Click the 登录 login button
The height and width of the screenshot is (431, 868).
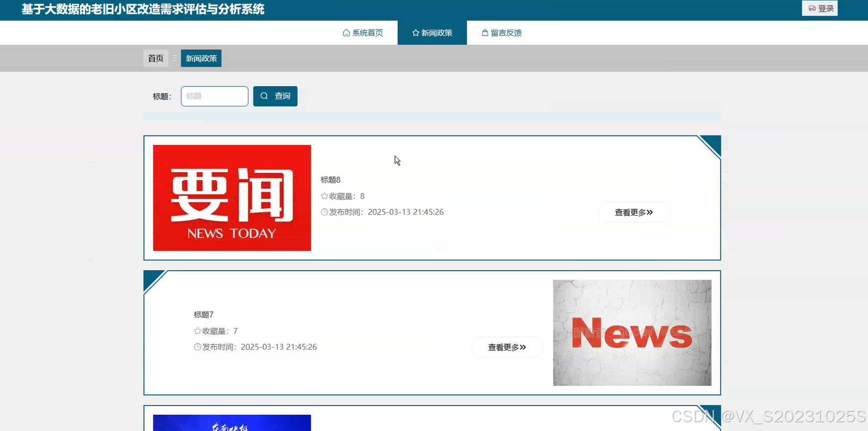(819, 8)
